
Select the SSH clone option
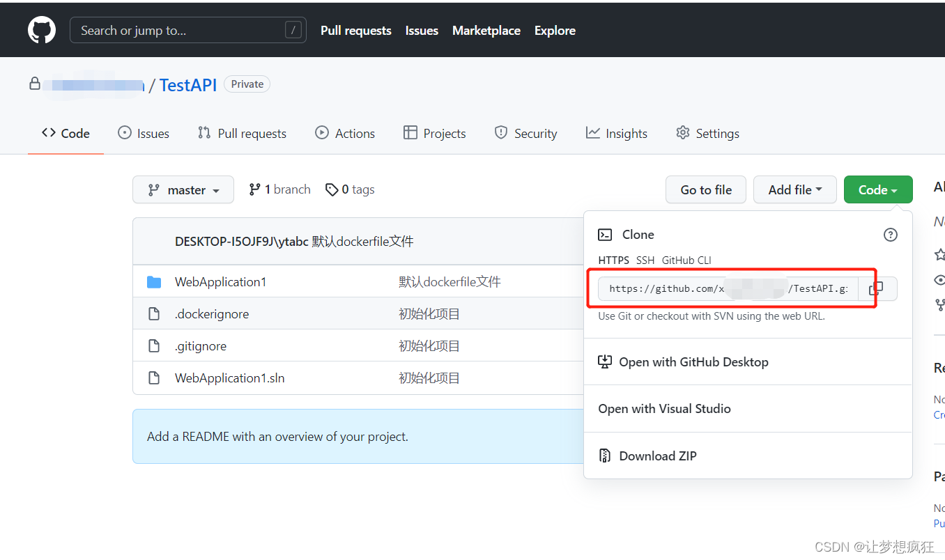(x=645, y=260)
